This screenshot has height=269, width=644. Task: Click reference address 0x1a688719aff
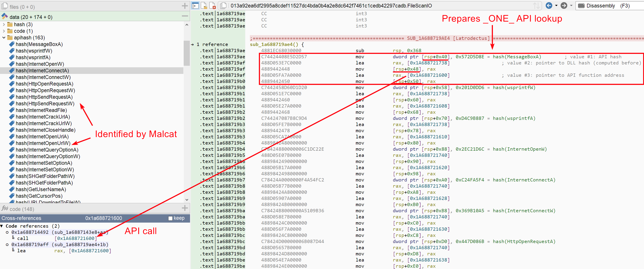click(x=30, y=245)
